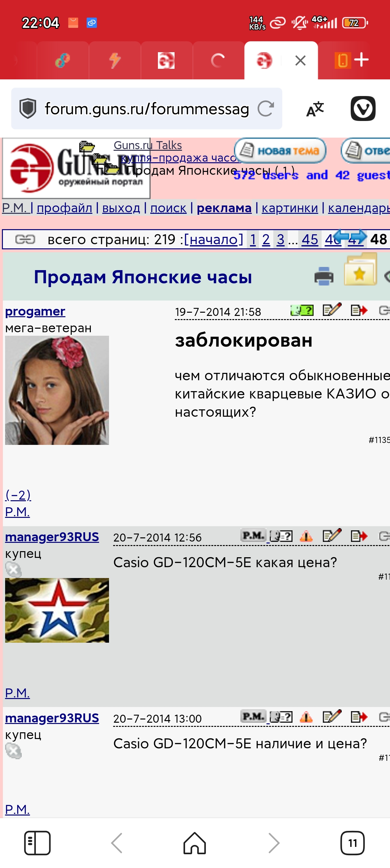Click the camouflage star avatar image
Image resolution: width=390 pixels, height=868 pixels.
(x=57, y=610)
